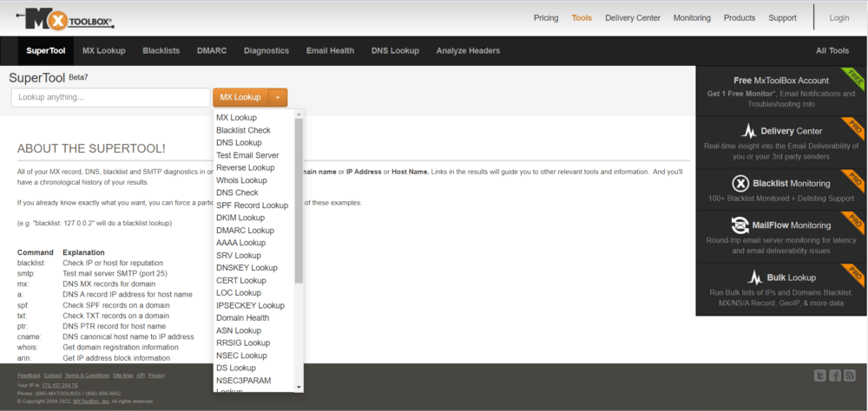Viewport: 868px width, 411px height.
Task: Click the dropdown list scrollbar thumb
Action: [x=299, y=201]
